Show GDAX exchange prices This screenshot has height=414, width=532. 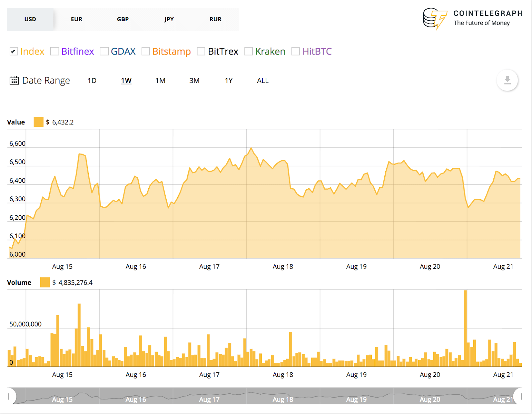(104, 51)
